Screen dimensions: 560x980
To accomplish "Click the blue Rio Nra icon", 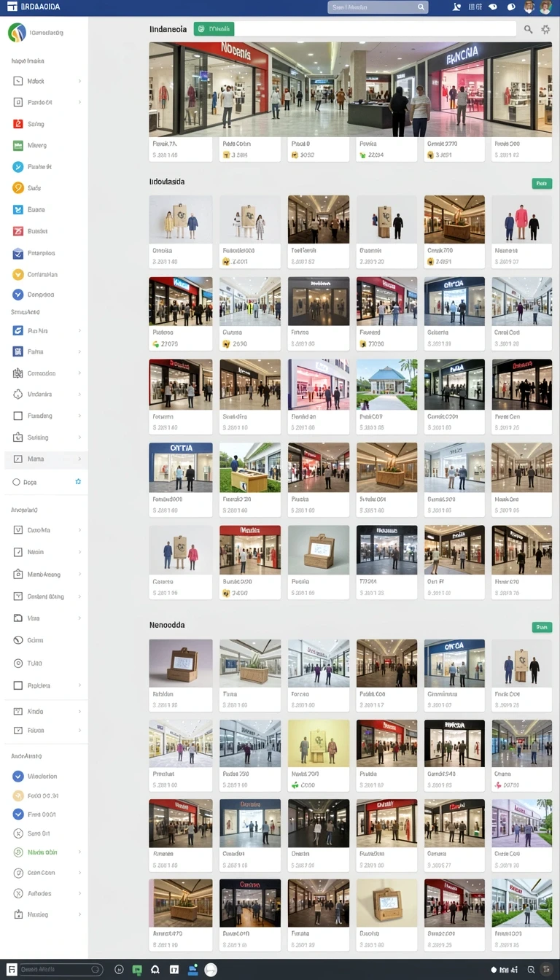I will 18,330.
